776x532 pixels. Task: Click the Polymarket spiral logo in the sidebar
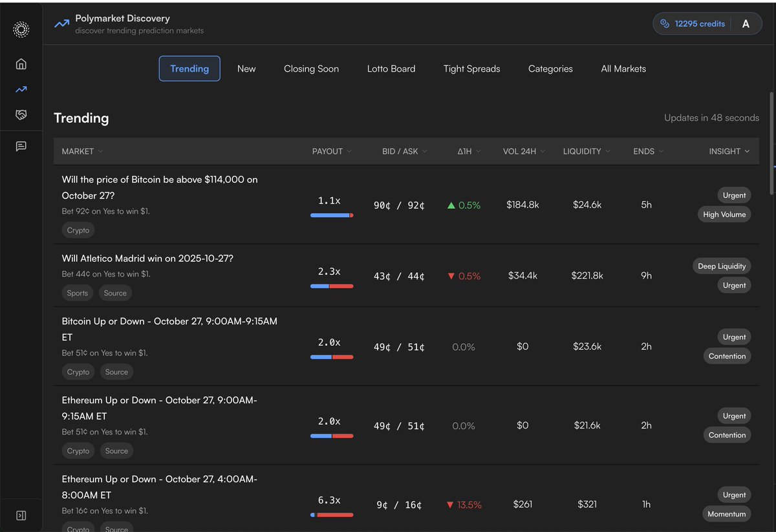coord(21,29)
